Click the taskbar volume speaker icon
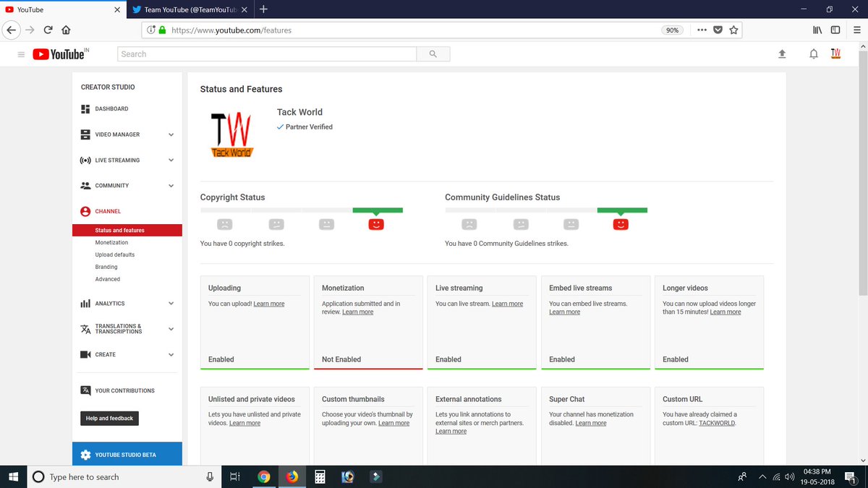This screenshot has width=868, height=488. pyautogui.click(x=790, y=477)
